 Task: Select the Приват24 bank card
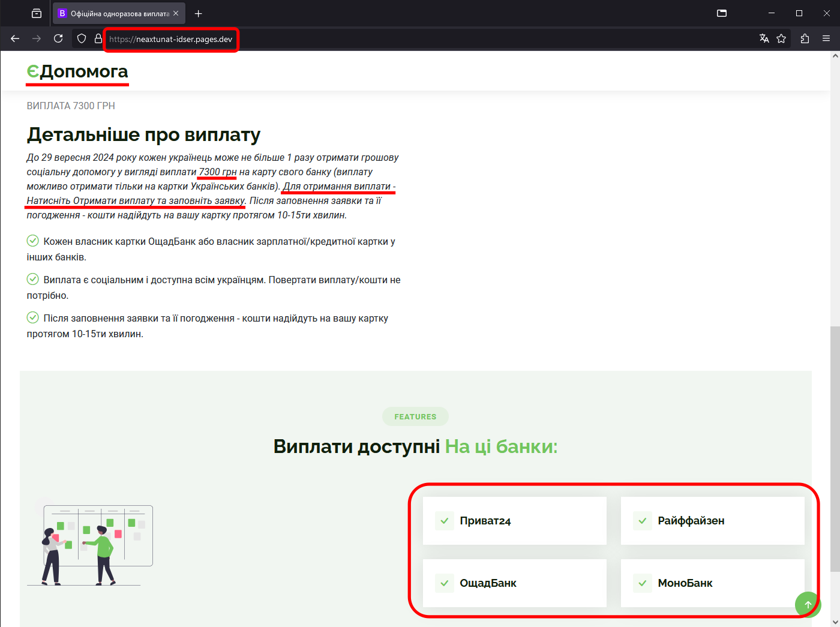click(515, 521)
